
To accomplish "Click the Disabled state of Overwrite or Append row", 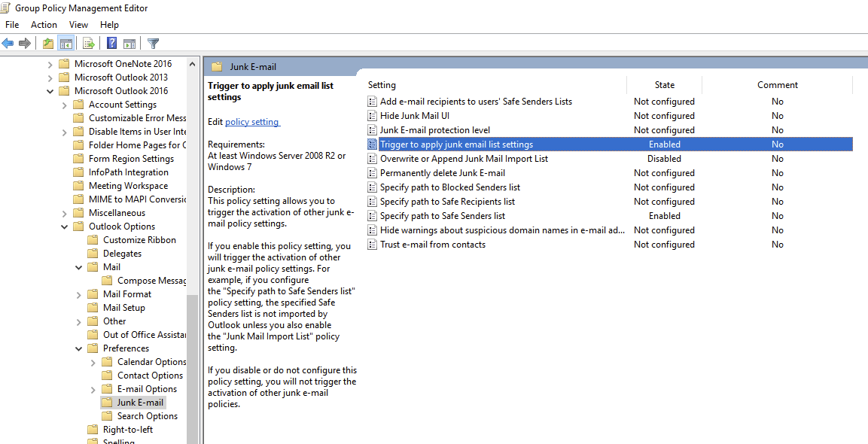I will [x=664, y=158].
